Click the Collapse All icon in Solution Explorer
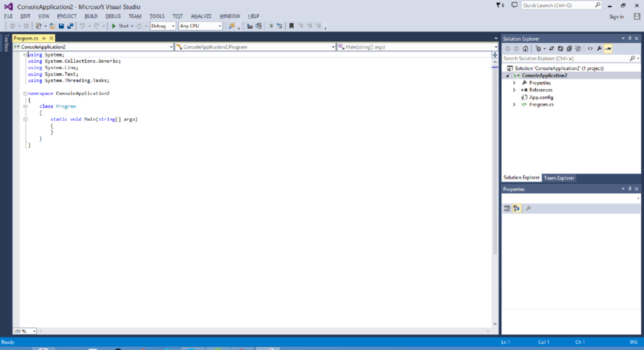644x350 pixels. click(569, 48)
